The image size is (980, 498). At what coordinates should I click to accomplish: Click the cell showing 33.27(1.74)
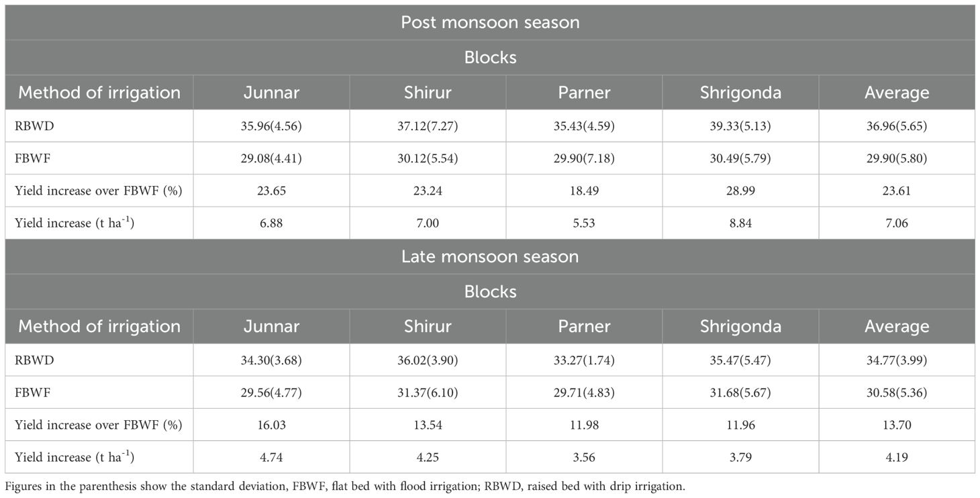[x=584, y=360]
